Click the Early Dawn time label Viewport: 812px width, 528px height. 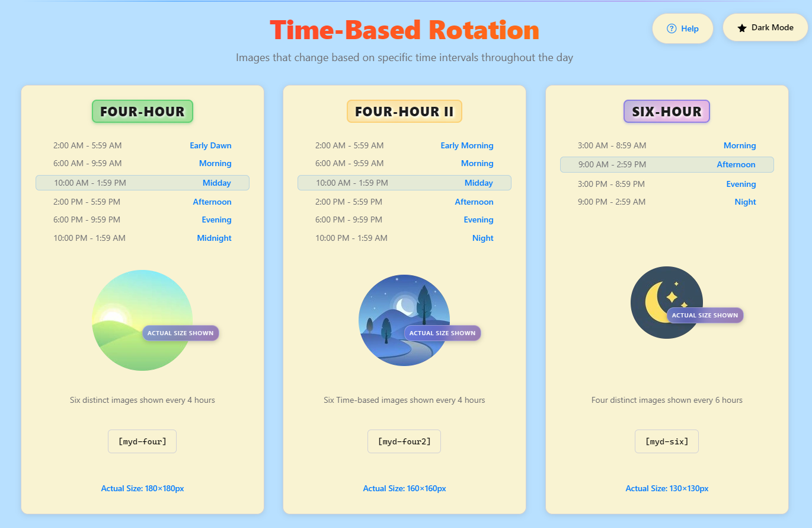tap(210, 145)
